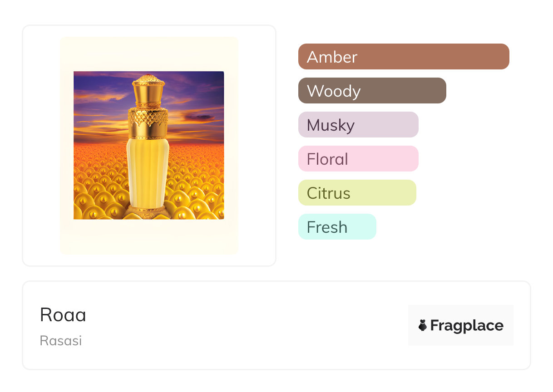The width and height of the screenshot is (553, 392).
Task: Open the Roaa perfume title
Action: [x=63, y=315]
